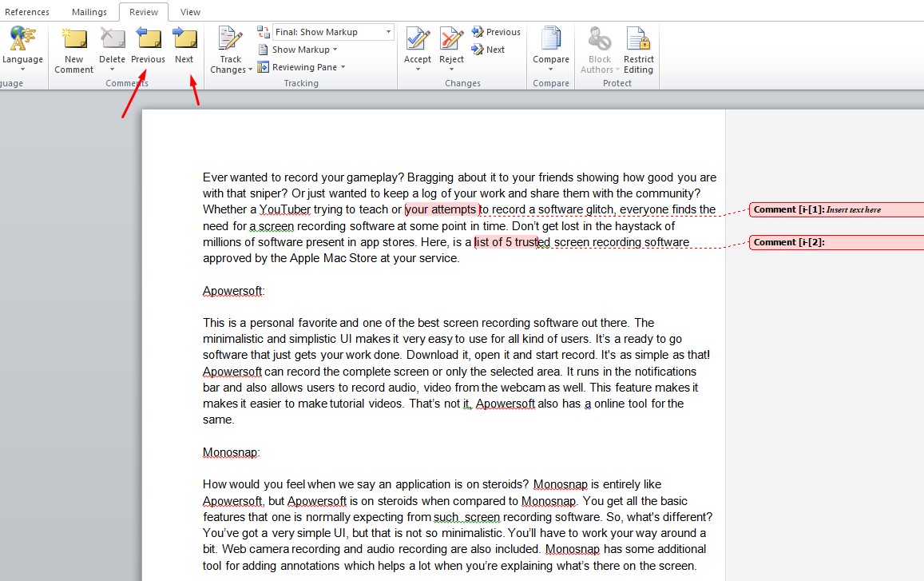Open the Accept dropdown arrow
This screenshot has width=924, height=581.
[x=418, y=70]
